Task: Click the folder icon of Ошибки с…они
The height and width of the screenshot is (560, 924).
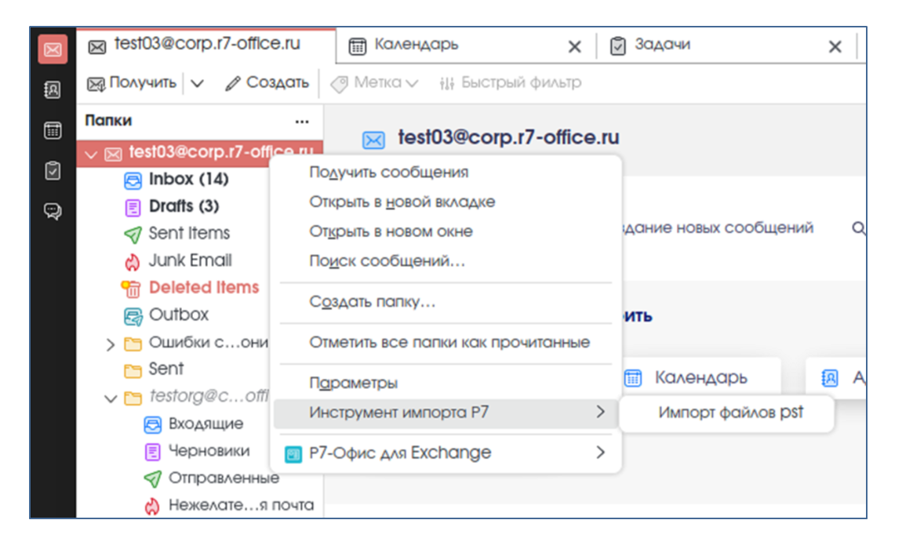Action: point(133,344)
